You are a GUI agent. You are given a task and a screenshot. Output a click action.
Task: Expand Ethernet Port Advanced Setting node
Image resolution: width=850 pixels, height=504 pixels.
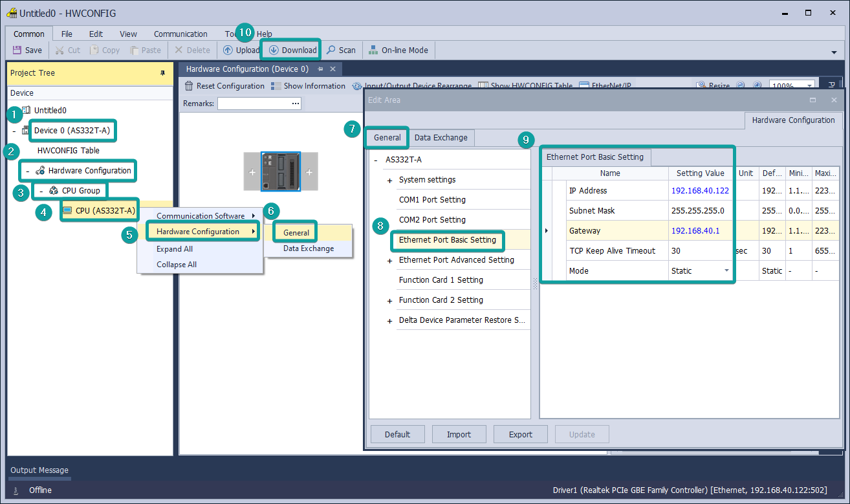click(x=389, y=261)
